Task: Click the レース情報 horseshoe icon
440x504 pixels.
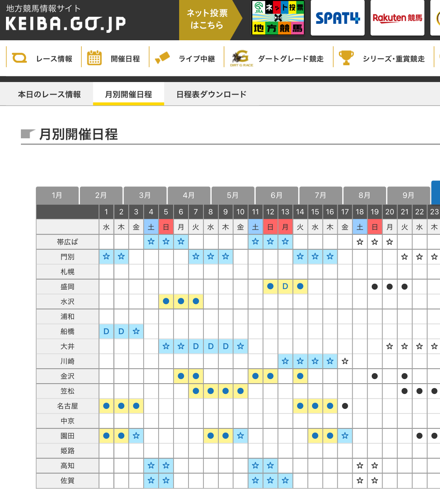Action: (x=19, y=58)
